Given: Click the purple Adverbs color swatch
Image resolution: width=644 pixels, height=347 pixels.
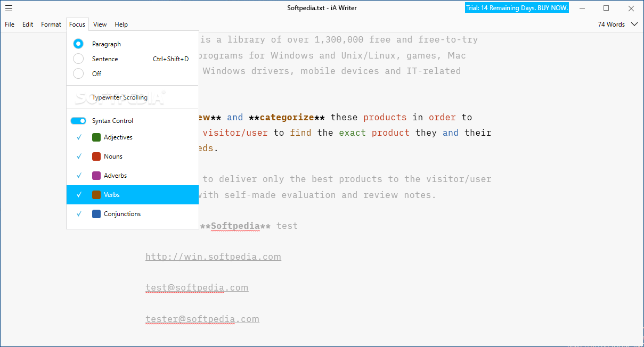Looking at the screenshot, I should pos(96,176).
